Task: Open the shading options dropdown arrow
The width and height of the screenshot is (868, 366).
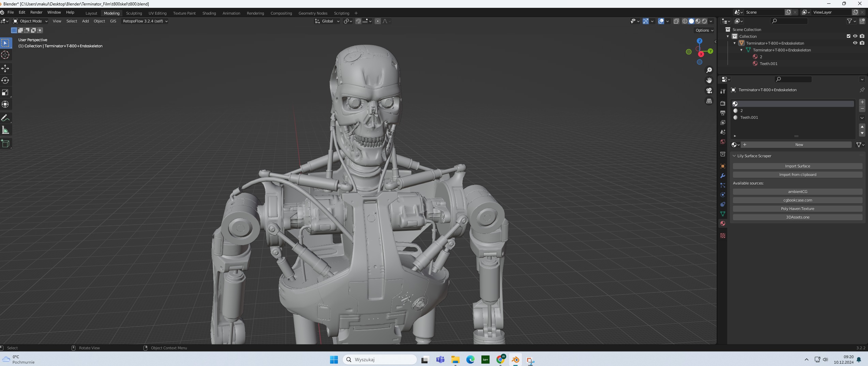Action: pos(711,21)
